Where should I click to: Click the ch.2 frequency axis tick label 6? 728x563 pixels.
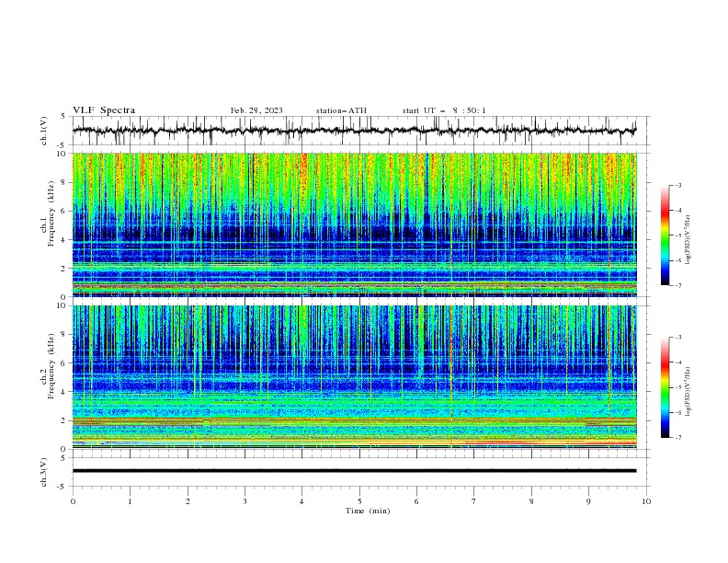pyautogui.click(x=64, y=363)
